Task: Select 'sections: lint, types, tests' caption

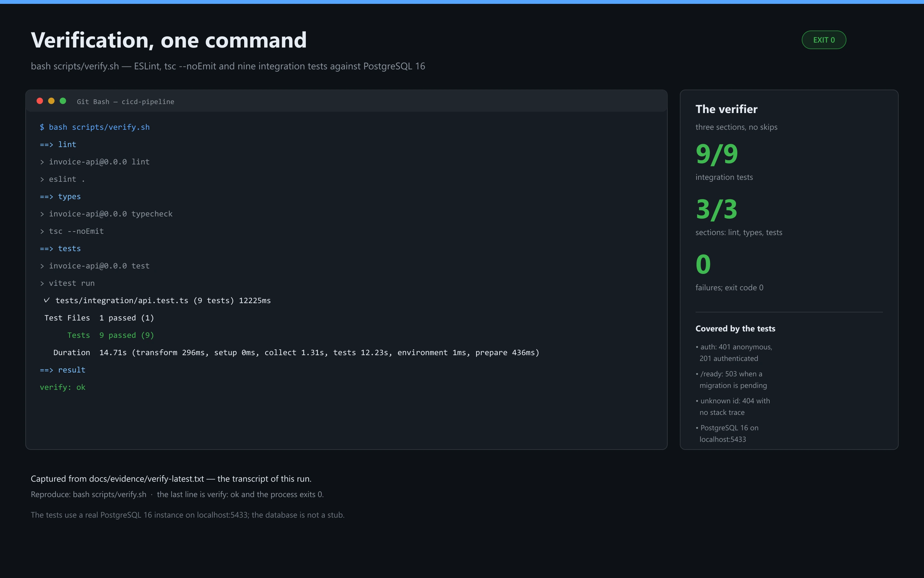Action: click(x=739, y=232)
